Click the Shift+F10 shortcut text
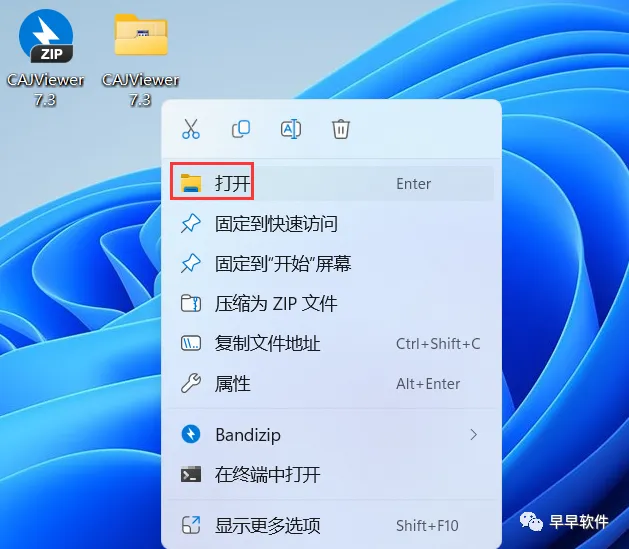 pos(427,525)
